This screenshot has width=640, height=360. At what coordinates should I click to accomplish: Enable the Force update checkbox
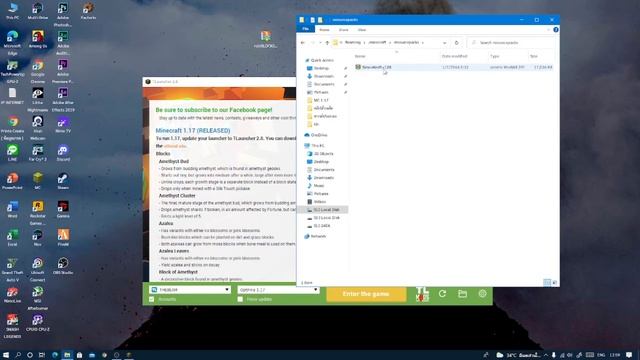click(x=240, y=299)
